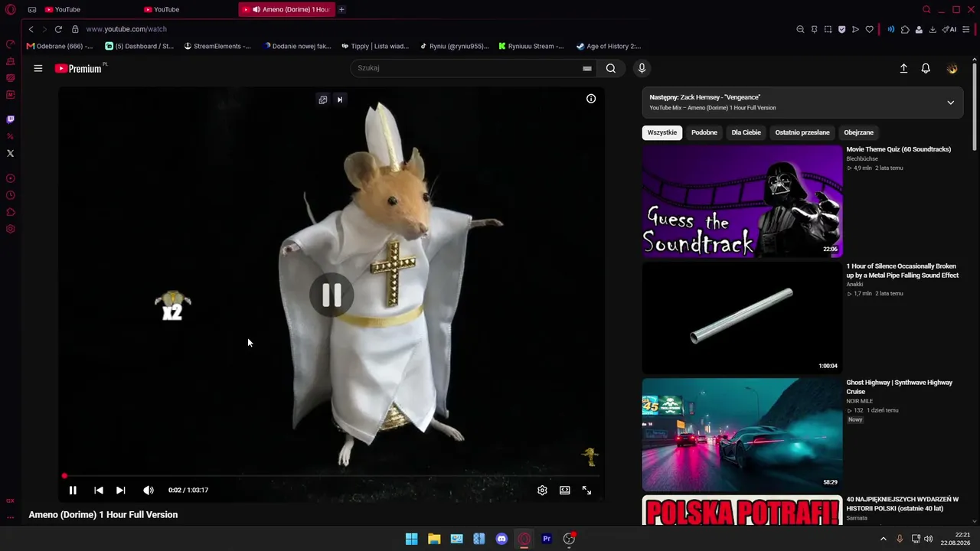
Task: Open Movie Theme Quiz video title
Action: pos(899,149)
